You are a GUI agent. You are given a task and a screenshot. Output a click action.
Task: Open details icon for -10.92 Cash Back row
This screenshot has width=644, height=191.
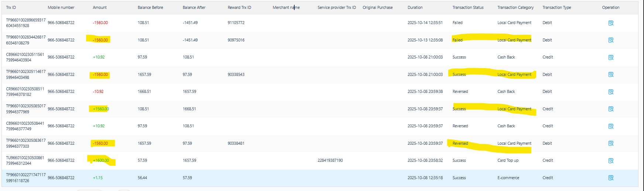tap(610, 92)
